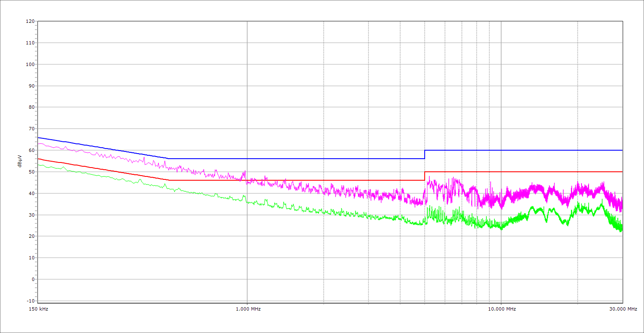
Task: Click the 60 y-axis tick label
Action: pos(31,150)
